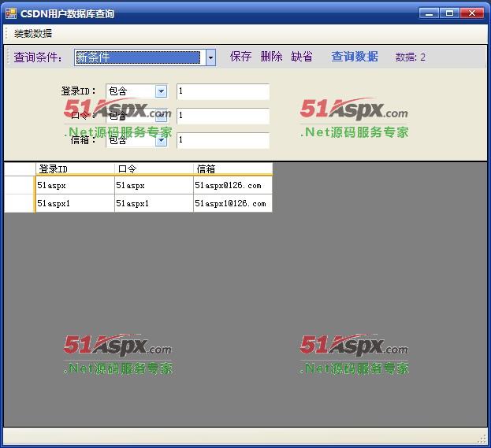Click the 装载数据 menu item
Screen dimensions: 491x448
[33, 34]
